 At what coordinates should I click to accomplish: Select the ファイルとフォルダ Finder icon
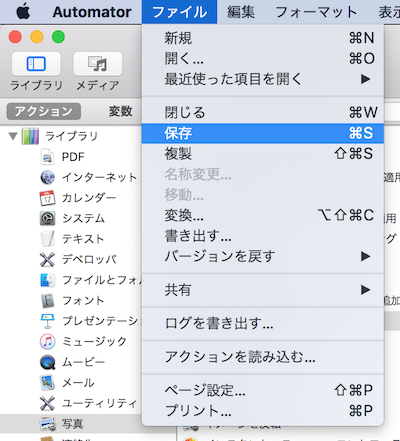47,280
